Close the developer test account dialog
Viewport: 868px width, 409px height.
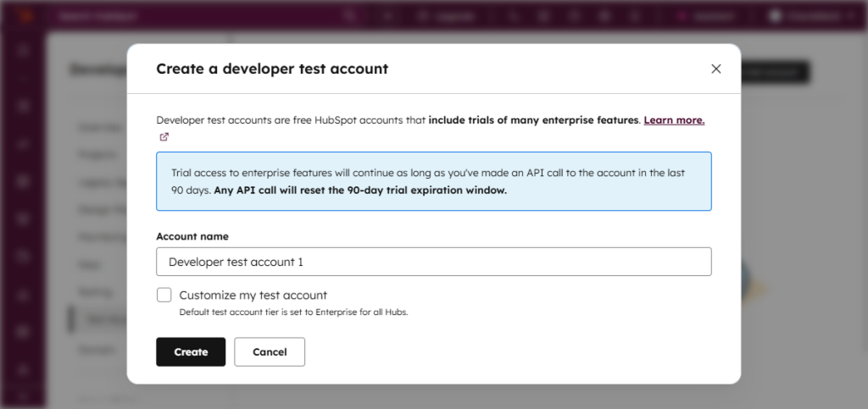click(715, 69)
